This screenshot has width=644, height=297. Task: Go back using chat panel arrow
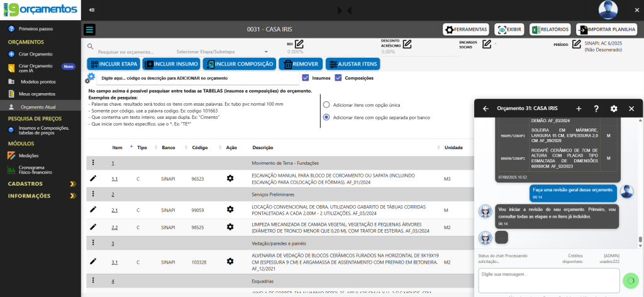click(486, 108)
